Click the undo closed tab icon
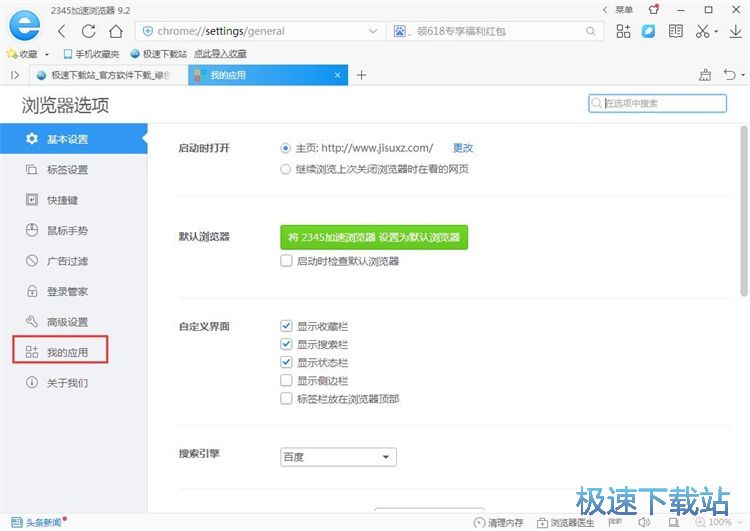Image resolution: width=750 pixels, height=531 pixels. 729,75
